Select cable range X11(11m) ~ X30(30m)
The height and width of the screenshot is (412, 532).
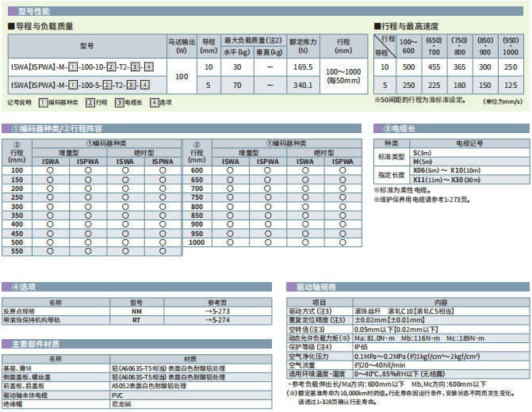tap(446, 180)
